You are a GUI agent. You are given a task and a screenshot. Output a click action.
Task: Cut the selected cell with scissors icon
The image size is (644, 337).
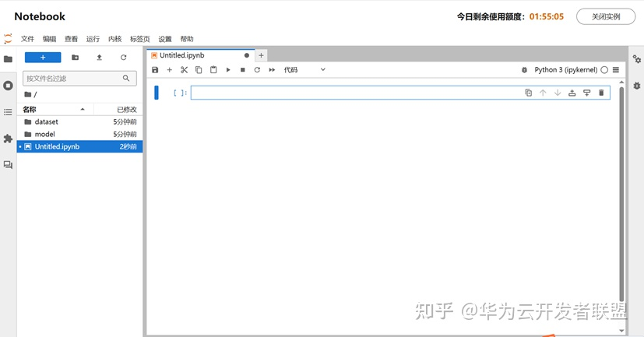pyautogui.click(x=184, y=70)
